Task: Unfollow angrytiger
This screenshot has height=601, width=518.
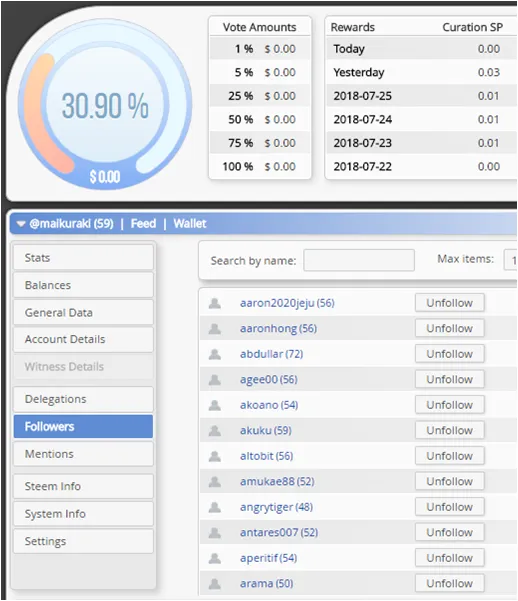Action: [449, 507]
